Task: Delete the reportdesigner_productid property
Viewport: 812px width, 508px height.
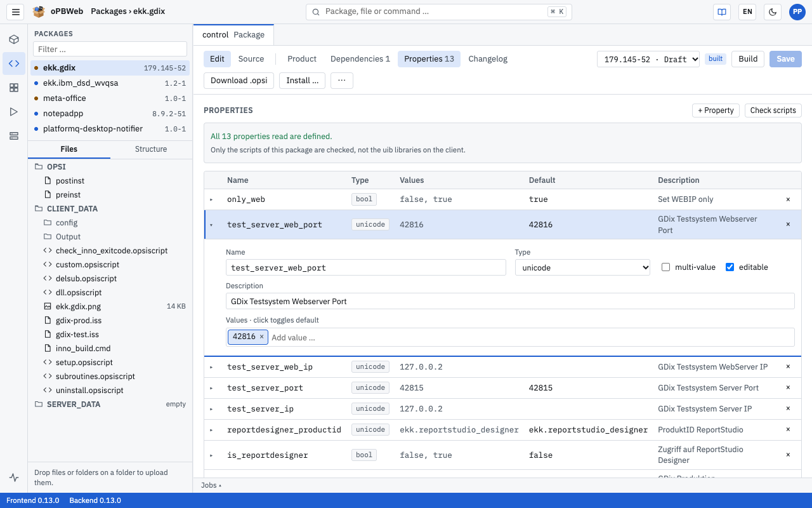Action: click(x=788, y=429)
